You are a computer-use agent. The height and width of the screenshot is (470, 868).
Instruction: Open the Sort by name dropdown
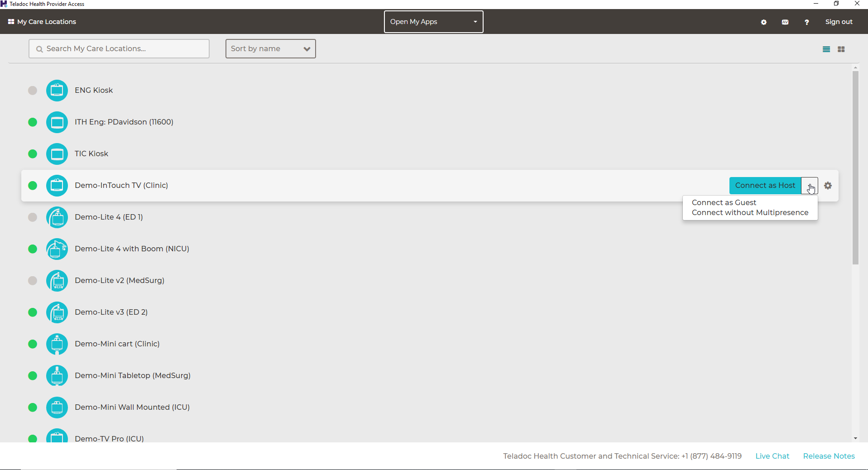[270, 49]
